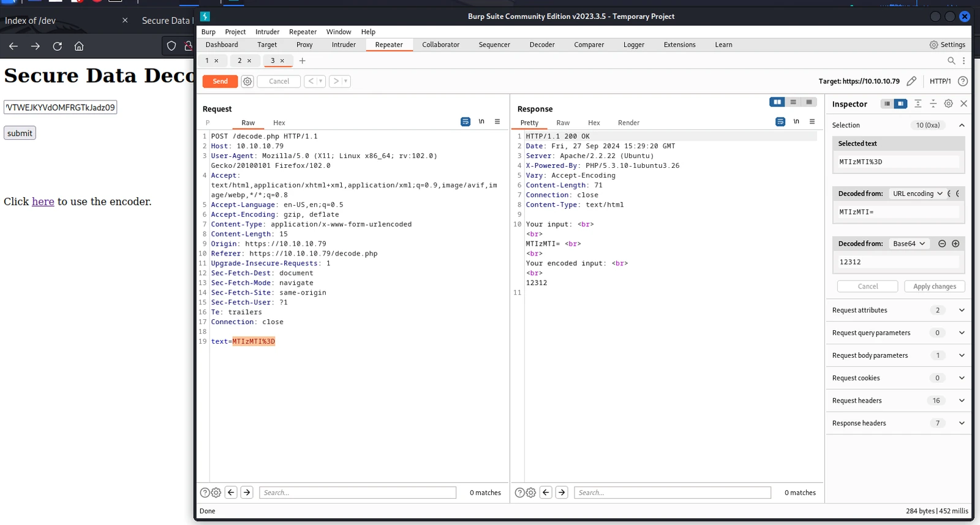This screenshot has height=525, width=980.
Task: Expand Request headers section
Action: [x=962, y=401]
